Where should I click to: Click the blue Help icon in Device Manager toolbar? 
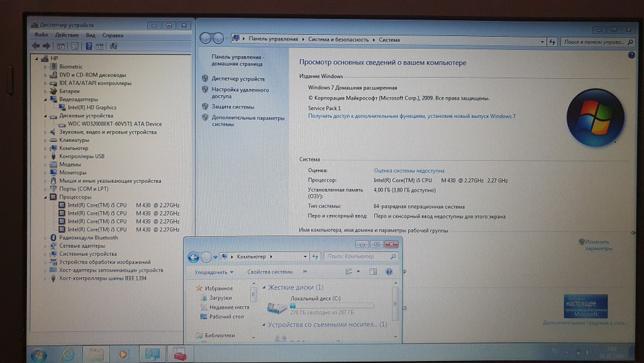point(89,46)
